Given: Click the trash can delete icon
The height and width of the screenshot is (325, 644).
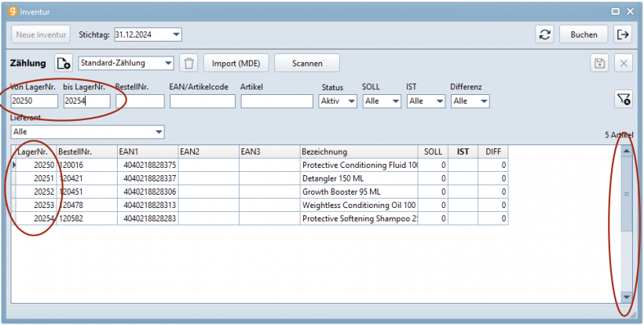Looking at the screenshot, I should (188, 64).
